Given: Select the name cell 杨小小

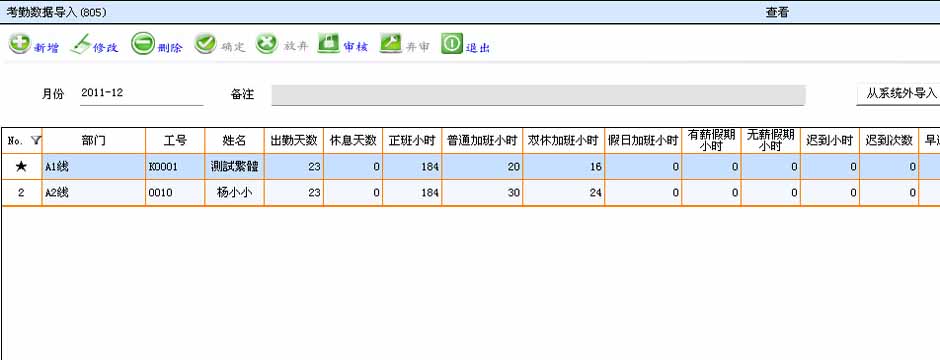Looking at the screenshot, I should pos(234,193).
